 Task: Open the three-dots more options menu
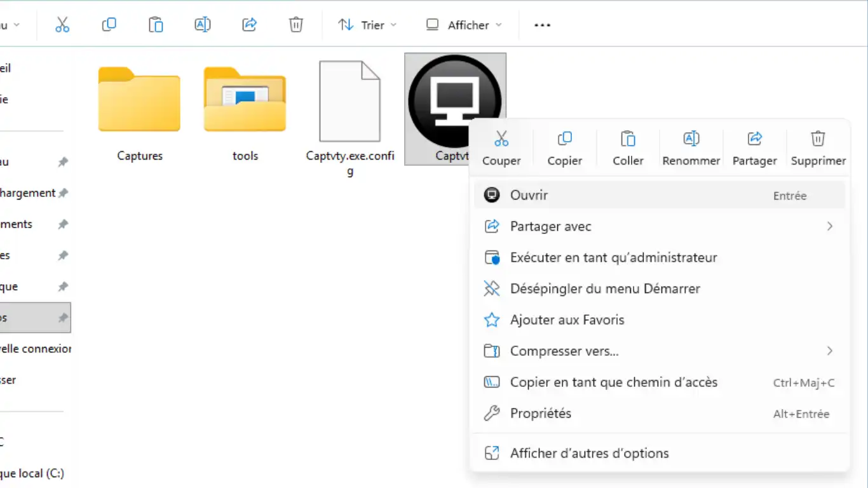pos(542,25)
